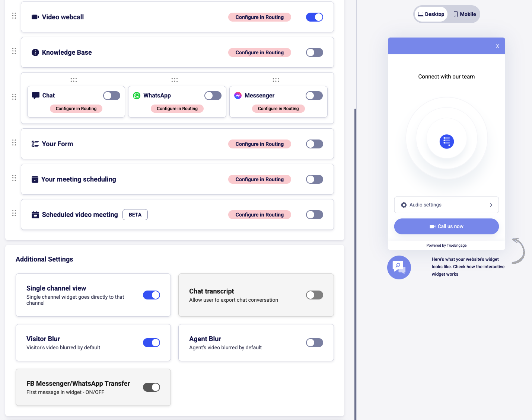This screenshot has width=532, height=420.
Task: Click Configure in Routing under Chat
Action: (76, 109)
